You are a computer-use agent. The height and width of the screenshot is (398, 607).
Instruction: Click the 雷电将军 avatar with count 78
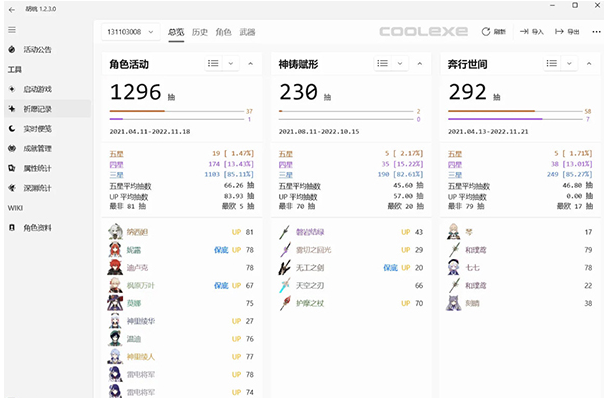tap(115, 374)
